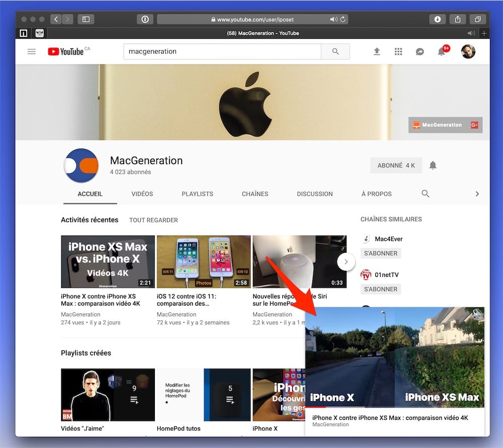Screen dimensions: 503x448
Task: Open the Google+ link on the banner
Action: [x=474, y=125]
